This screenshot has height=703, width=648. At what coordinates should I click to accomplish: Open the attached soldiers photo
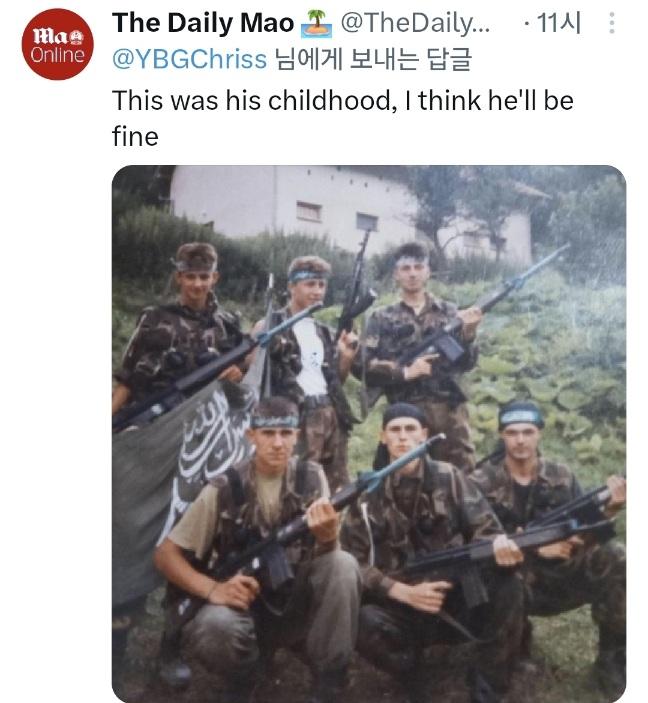click(369, 433)
